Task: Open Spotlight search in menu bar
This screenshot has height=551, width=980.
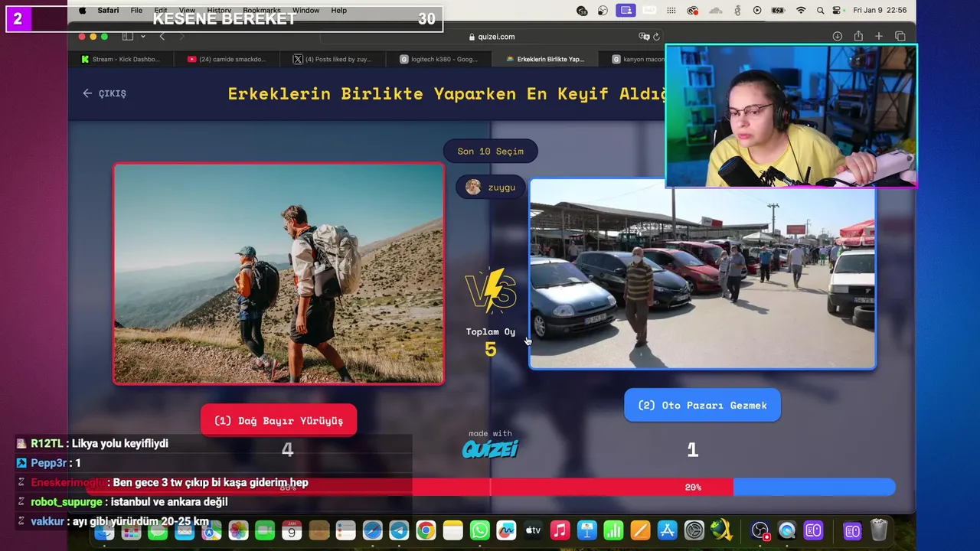Action: 820,11
